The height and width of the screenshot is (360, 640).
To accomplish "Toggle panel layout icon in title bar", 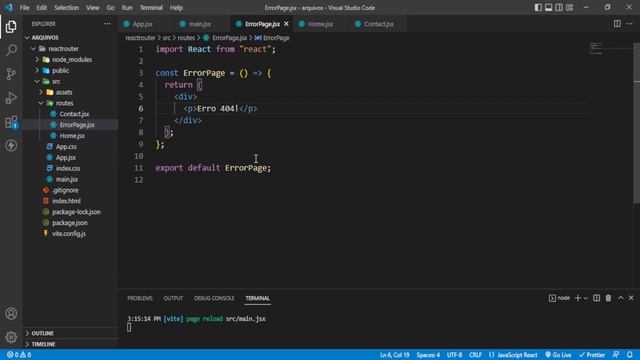I will pos(549,7).
